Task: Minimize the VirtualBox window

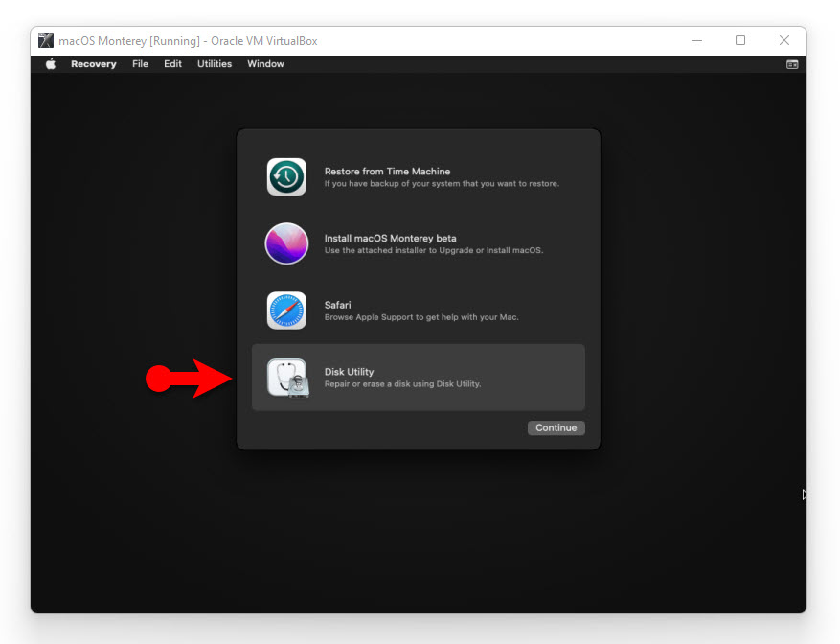Action: click(697, 41)
